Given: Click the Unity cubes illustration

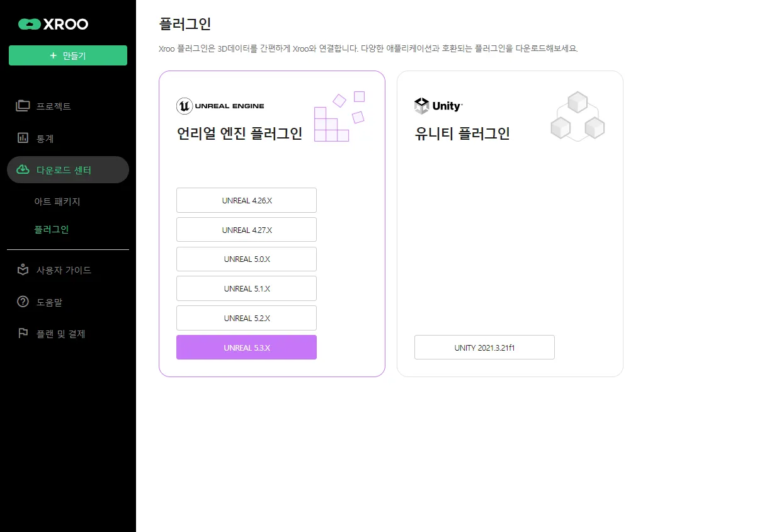Looking at the screenshot, I should pos(578,116).
